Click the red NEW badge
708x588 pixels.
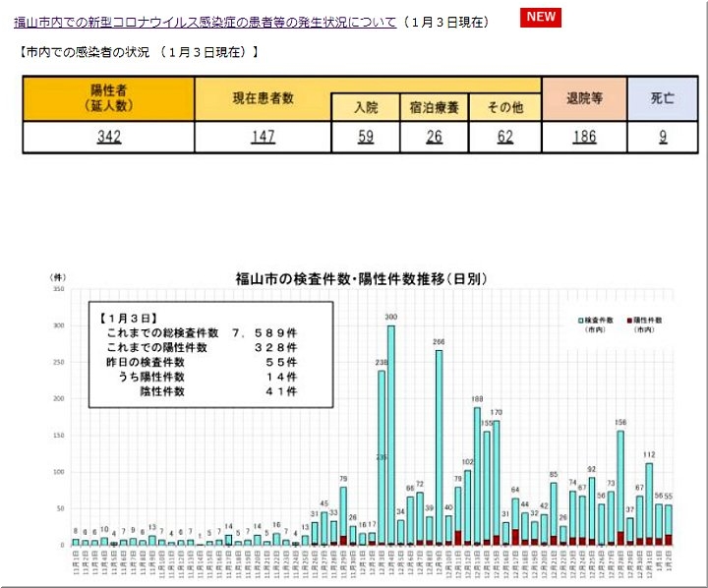click(x=540, y=18)
